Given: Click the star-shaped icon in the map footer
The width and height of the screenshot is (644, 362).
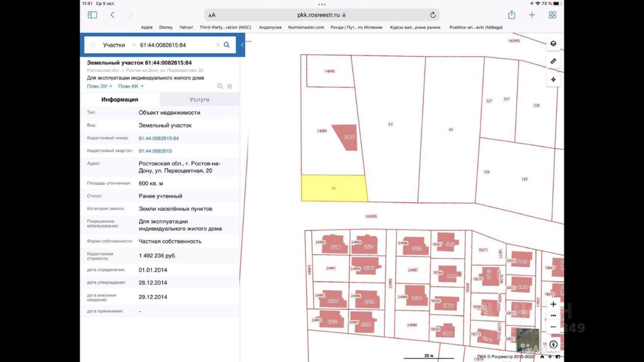Looking at the screenshot, I should click(x=550, y=357).
